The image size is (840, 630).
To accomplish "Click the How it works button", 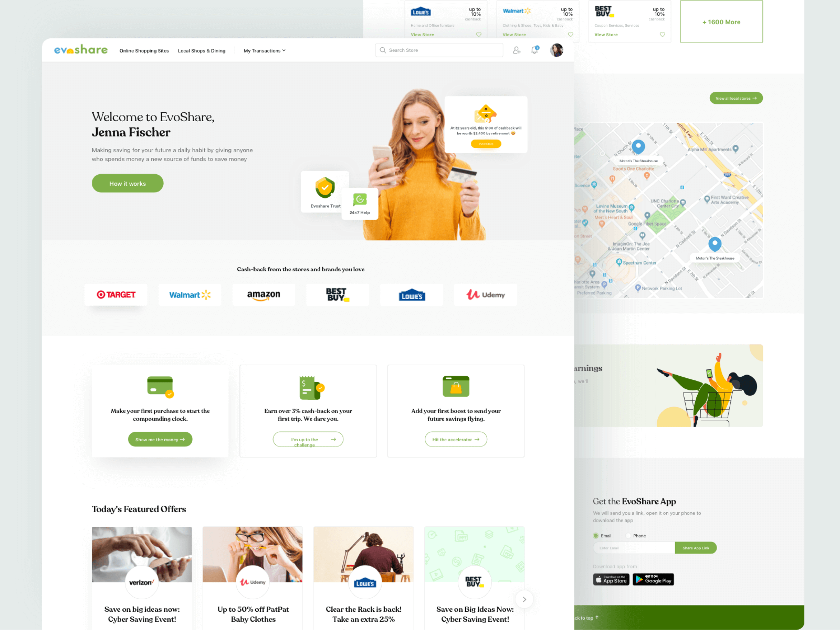I will point(127,183).
